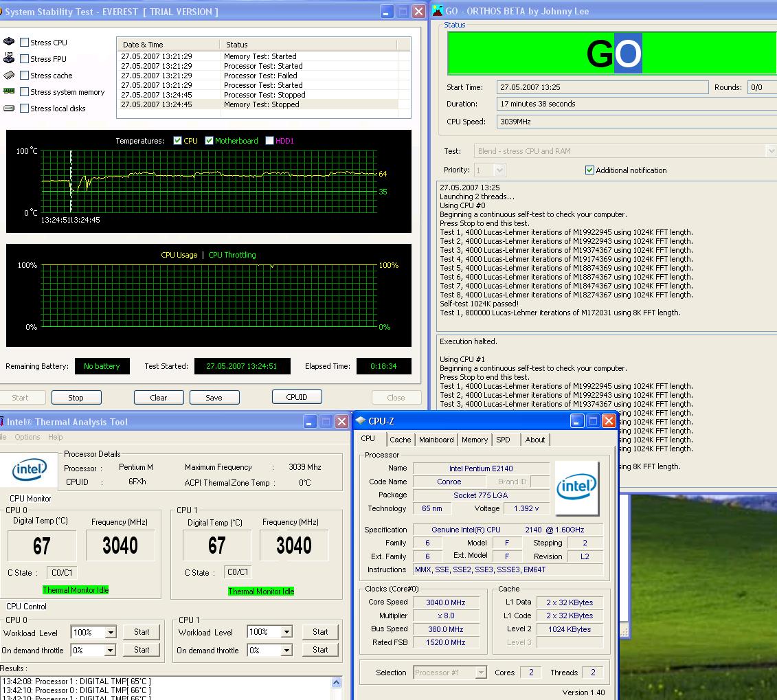
Task: Click the Intel logo in Thermal Analysis Tool
Action: [30, 469]
